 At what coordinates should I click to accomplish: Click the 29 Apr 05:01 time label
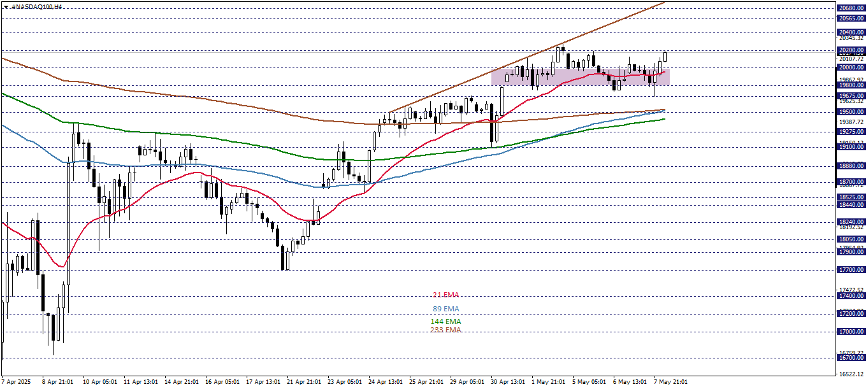point(467,383)
